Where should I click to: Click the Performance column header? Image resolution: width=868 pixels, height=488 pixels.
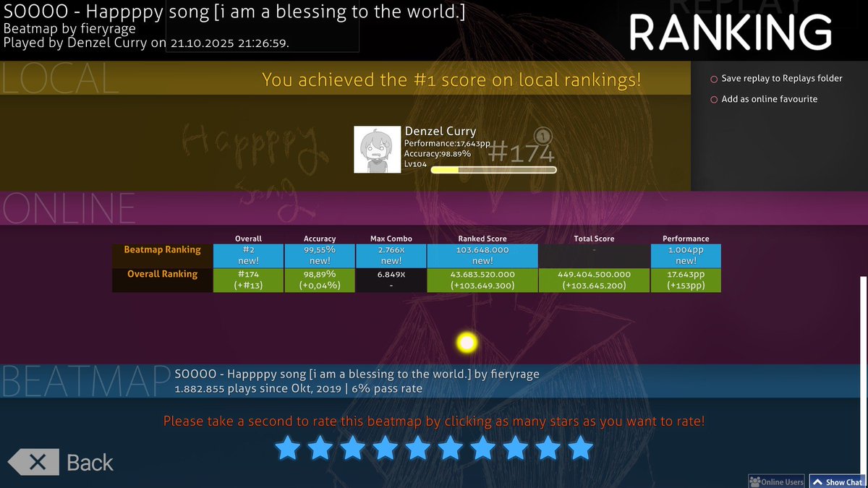(686, 239)
